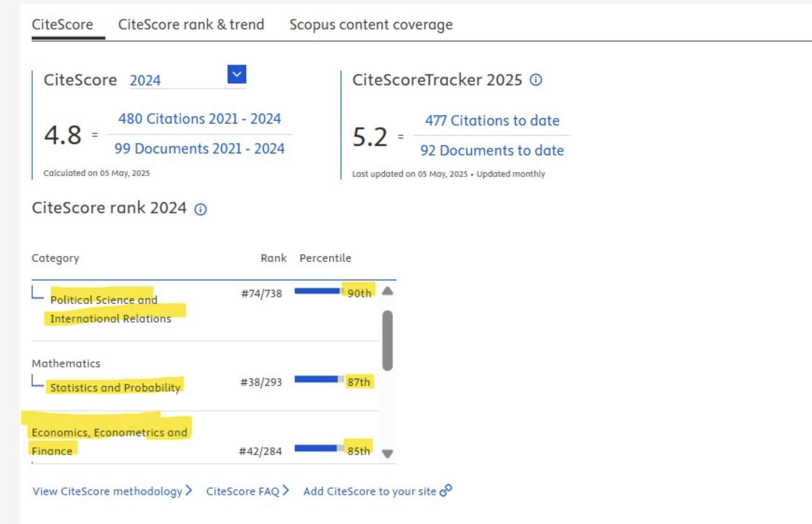Screen dimensions: 812x524
Task: Click the CiteScoreTracker 2025 info icon
Action: [536, 80]
